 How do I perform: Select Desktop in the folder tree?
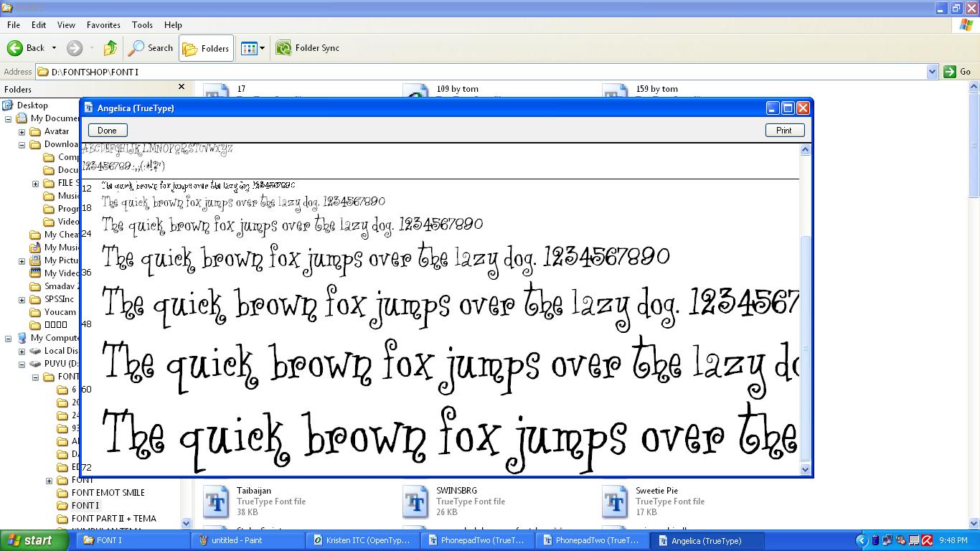pyautogui.click(x=32, y=105)
